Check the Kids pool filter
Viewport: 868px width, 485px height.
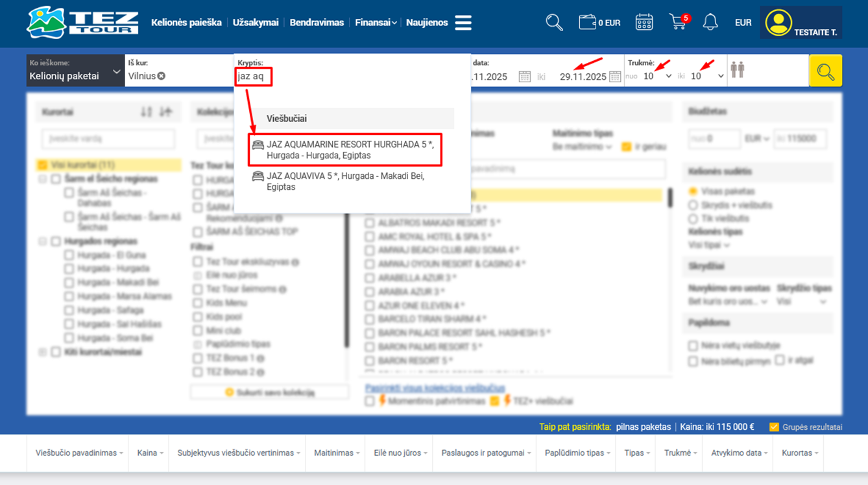[x=197, y=317]
